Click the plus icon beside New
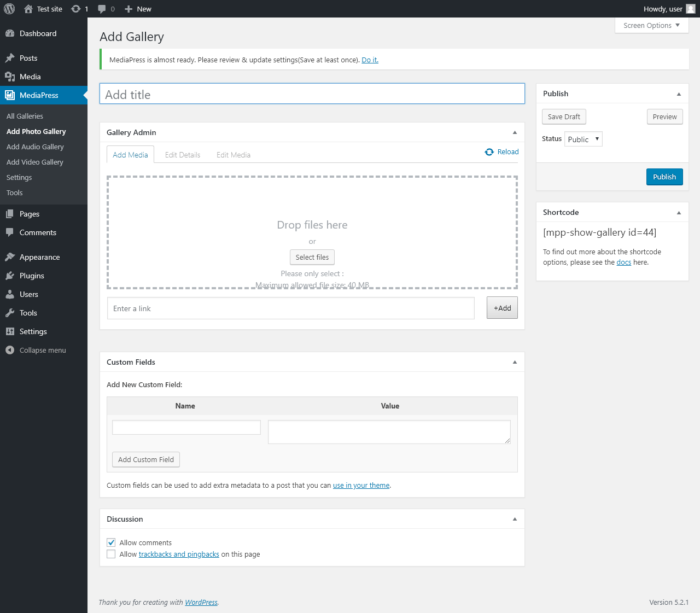 coord(129,9)
